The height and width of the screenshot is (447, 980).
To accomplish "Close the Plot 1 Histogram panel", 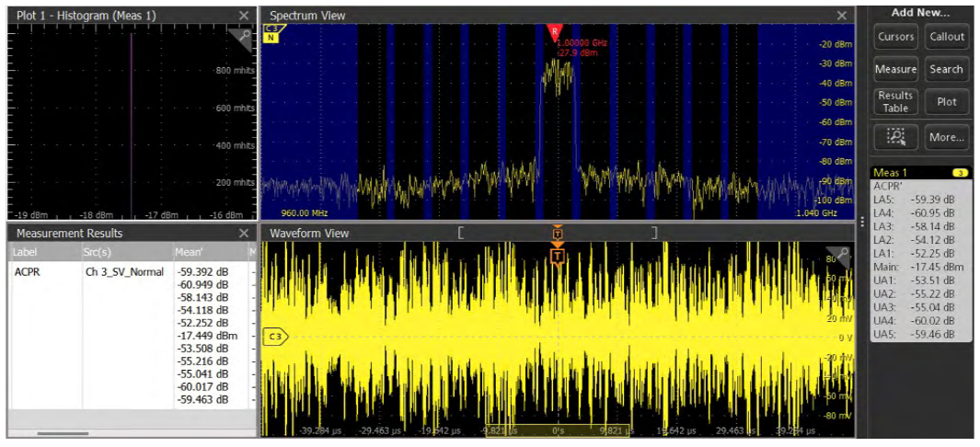I will (x=243, y=16).
